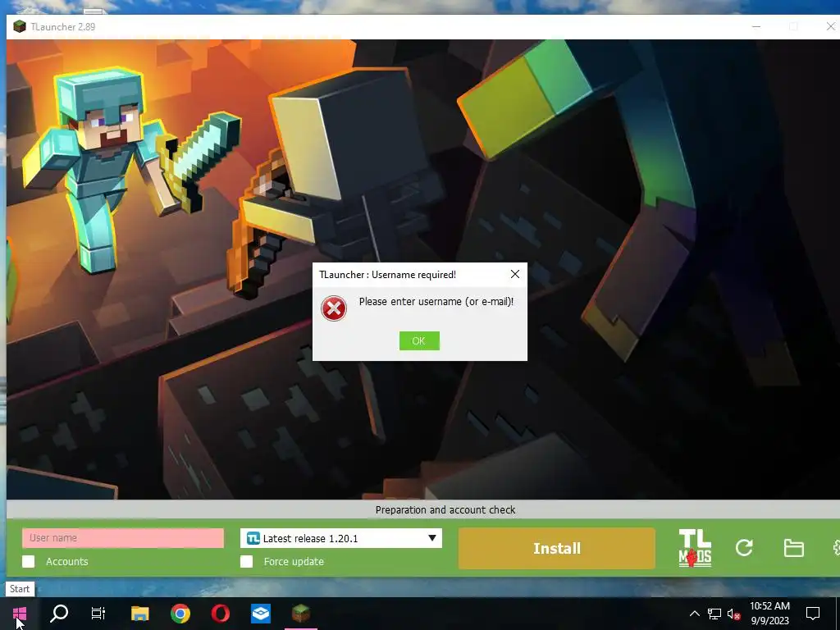This screenshot has height=630, width=840.
Task: Confirm the Username required dialog with OK
Action: (x=419, y=340)
